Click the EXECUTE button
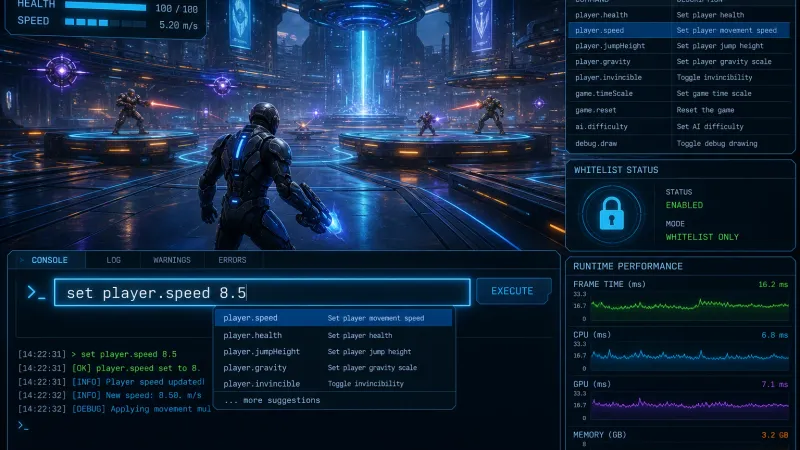800x450 pixels. pos(513,291)
